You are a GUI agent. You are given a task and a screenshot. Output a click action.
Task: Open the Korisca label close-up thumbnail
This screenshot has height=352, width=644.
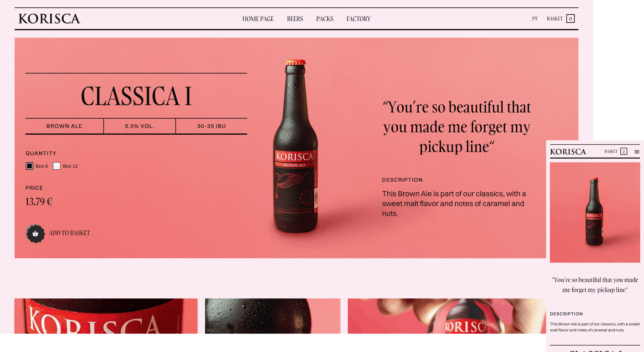pyautogui.click(x=106, y=316)
